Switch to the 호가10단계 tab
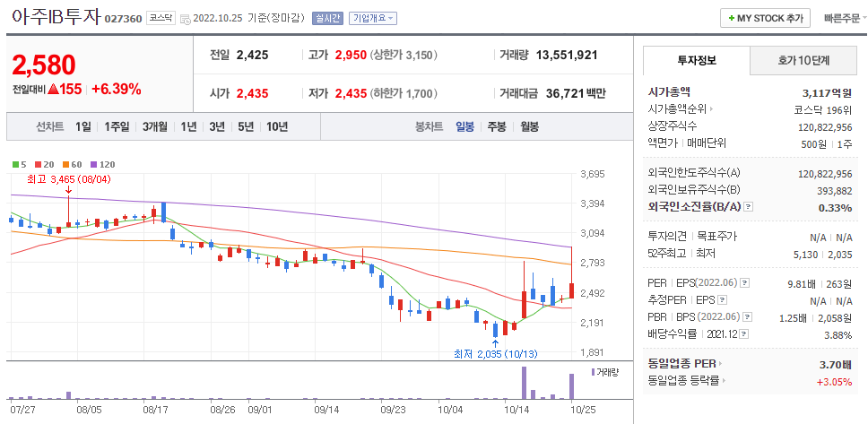Viewport: 868px width, 424px height. point(803,61)
